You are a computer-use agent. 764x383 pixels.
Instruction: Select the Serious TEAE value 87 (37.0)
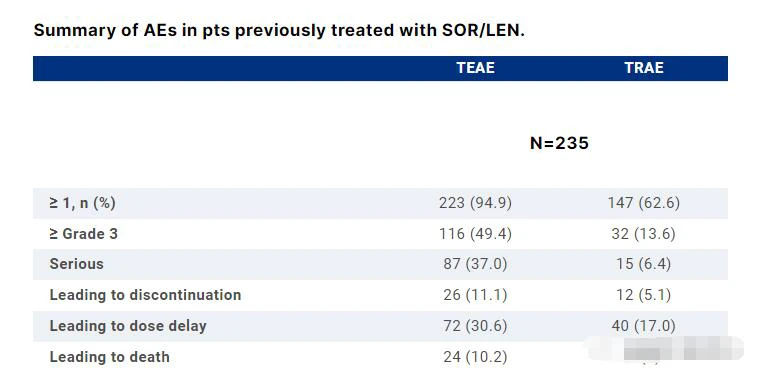click(476, 264)
